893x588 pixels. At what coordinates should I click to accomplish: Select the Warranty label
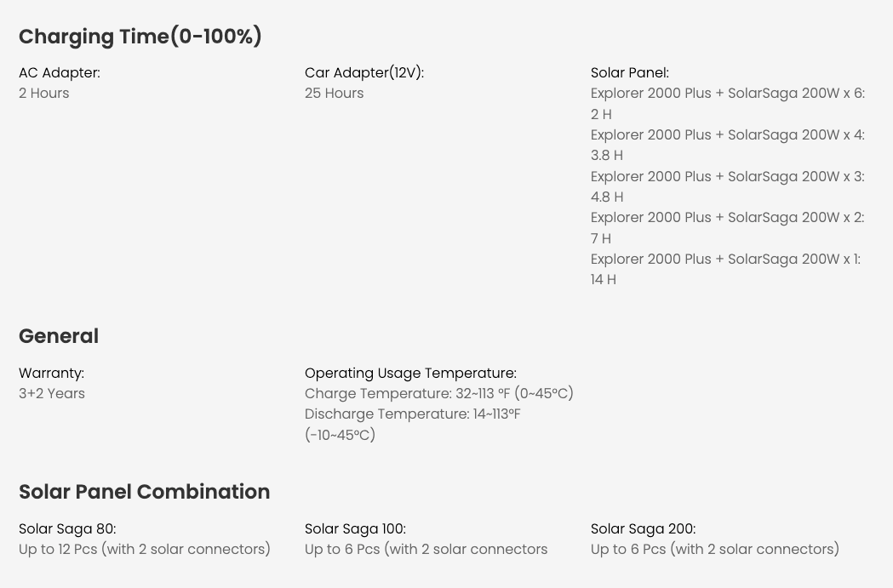pyautogui.click(x=51, y=374)
